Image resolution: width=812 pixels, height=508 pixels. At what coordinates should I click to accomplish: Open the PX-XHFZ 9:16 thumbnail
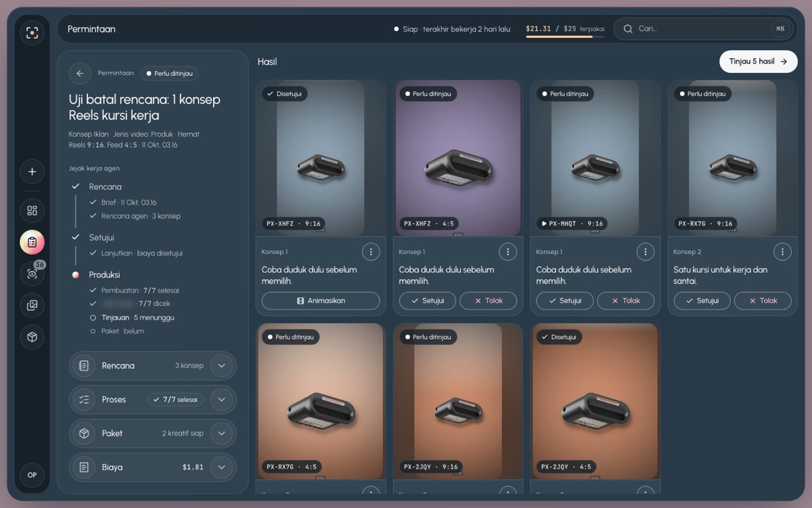pos(321,158)
